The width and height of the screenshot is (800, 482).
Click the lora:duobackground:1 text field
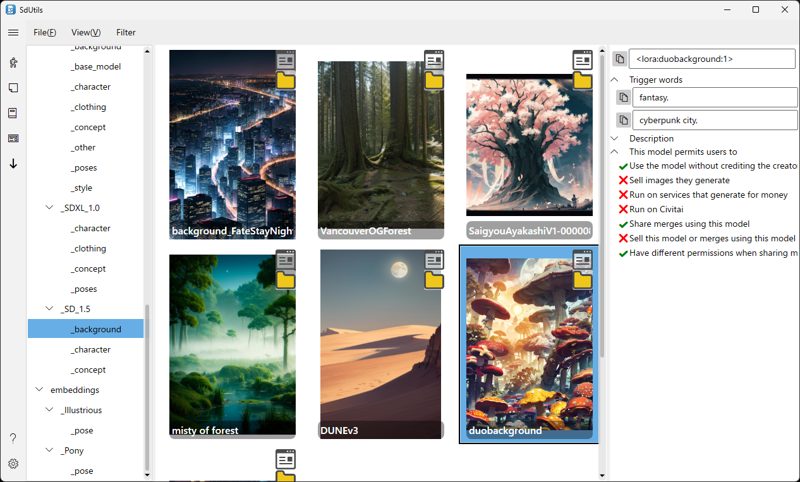click(x=712, y=59)
